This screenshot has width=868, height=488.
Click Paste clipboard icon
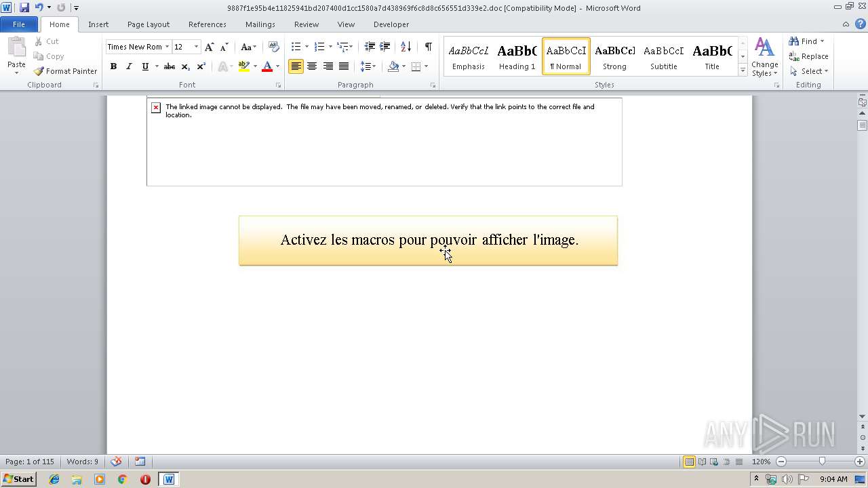(x=16, y=49)
